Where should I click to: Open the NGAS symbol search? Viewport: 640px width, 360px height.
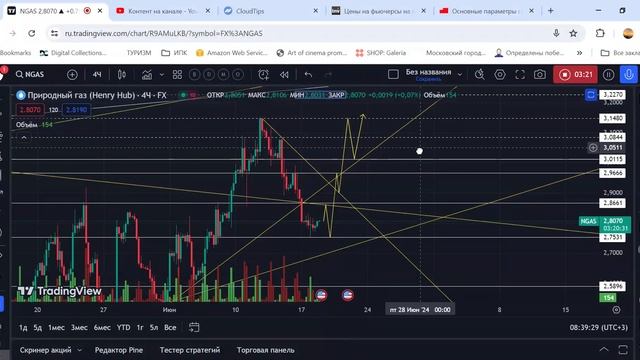tap(30, 74)
